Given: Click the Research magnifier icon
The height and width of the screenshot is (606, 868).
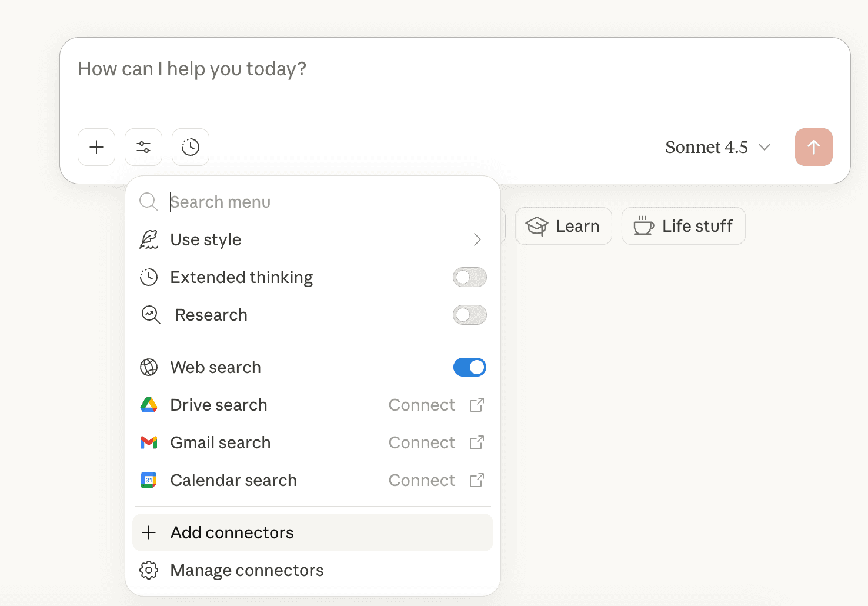Looking at the screenshot, I should click(x=151, y=315).
